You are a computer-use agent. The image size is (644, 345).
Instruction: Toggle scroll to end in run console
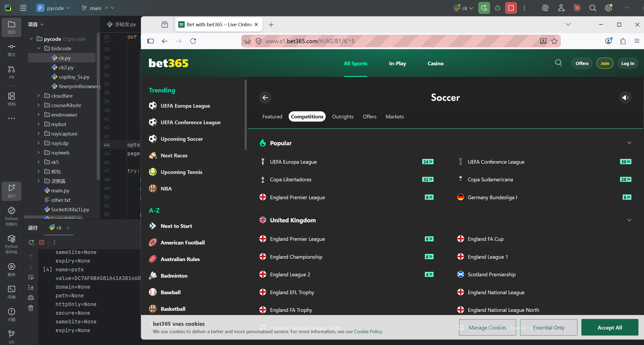tap(31, 287)
